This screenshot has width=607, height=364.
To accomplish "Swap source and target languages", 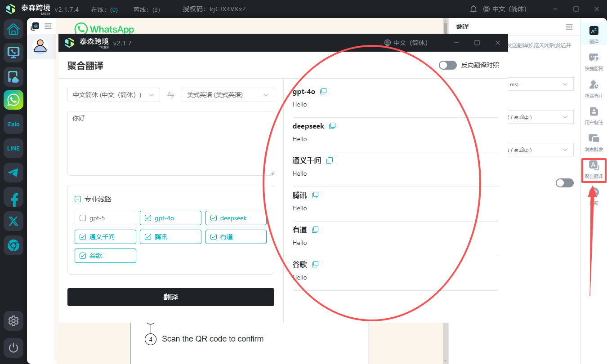I will pyautogui.click(x=171, y=95).
